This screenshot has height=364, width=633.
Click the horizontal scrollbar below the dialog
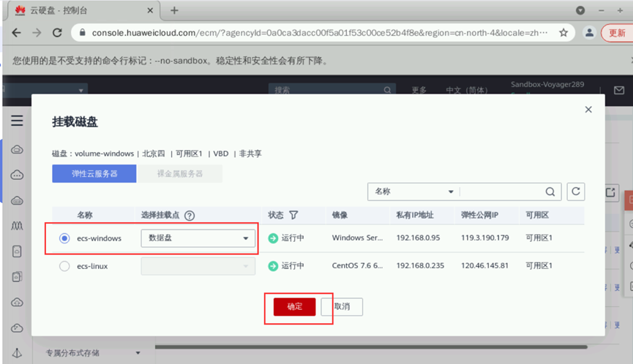(x=371, y=346)
